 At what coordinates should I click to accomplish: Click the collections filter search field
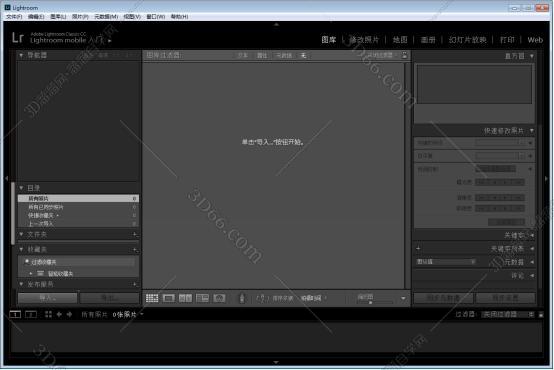[x=79, y=262]
